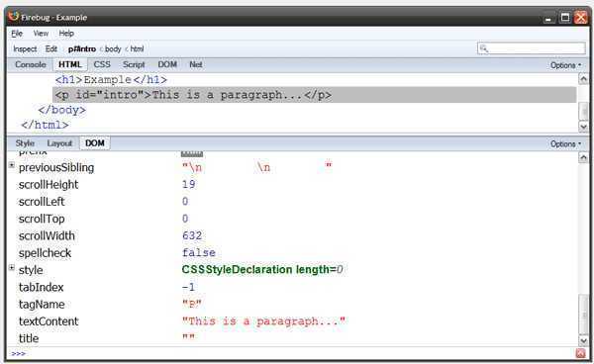The image size is (594, 364).
Task: Click the Firebug logo in the title bar
Action: (13, 17)
